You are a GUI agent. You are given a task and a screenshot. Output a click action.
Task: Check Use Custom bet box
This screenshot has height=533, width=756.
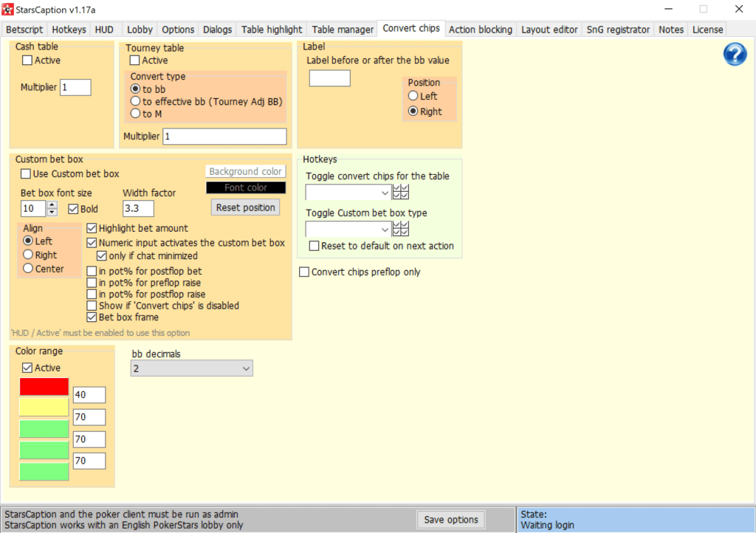click(26, 174)
